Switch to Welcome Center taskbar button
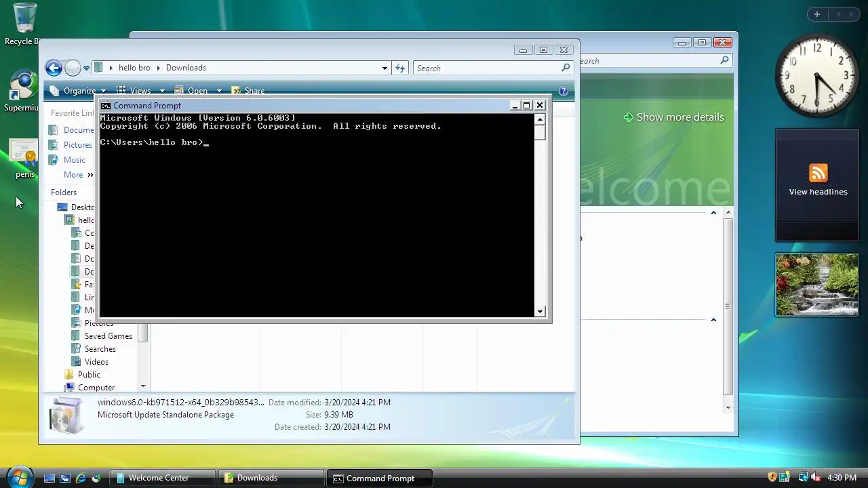Screen dimensions: 868x488 (162, 478)
